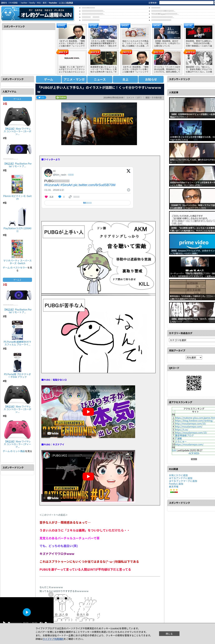Click the ACR WEB link under ranking

pos(194,453)
